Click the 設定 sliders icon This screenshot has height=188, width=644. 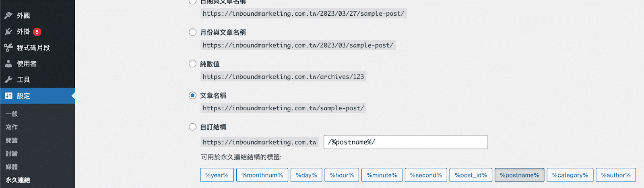(8, 96)
